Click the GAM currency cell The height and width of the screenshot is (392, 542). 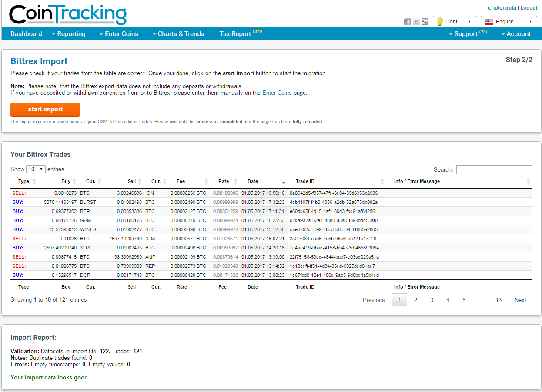[x=86, y=220]
